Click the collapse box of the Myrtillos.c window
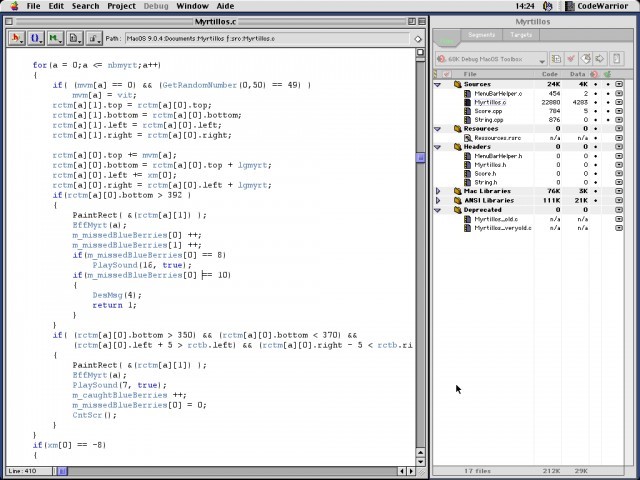This screenshot has height=480, width=640. click(422, 21)
